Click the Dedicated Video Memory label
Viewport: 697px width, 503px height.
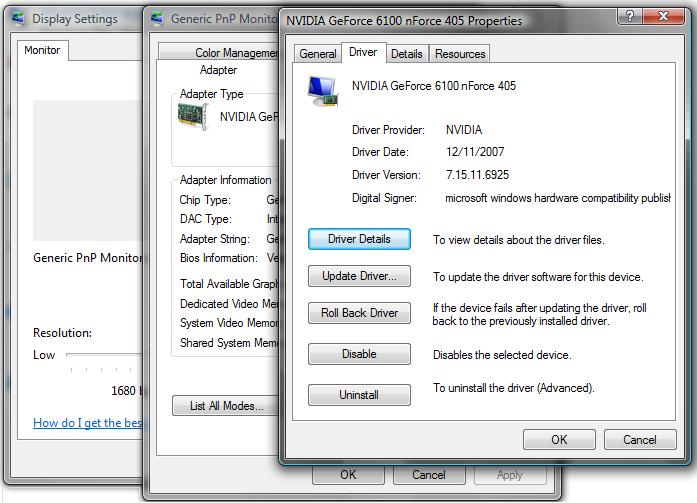coord(229,304)
